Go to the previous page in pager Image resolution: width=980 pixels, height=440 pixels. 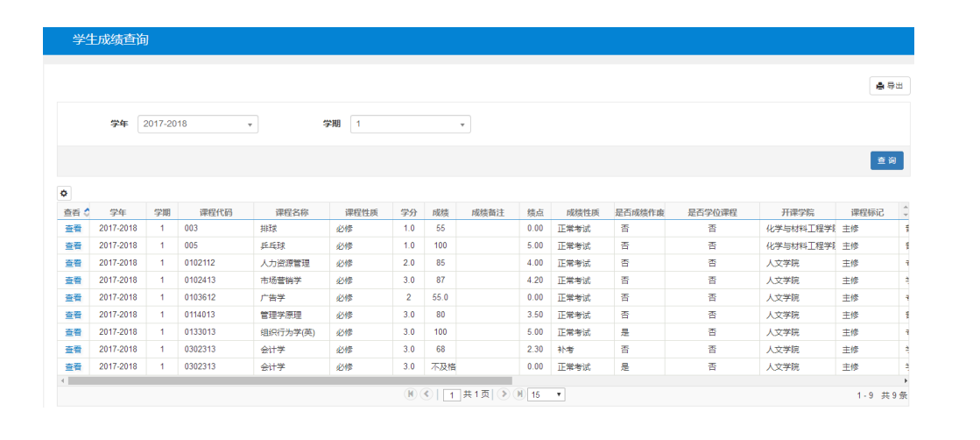pos(427,394)
